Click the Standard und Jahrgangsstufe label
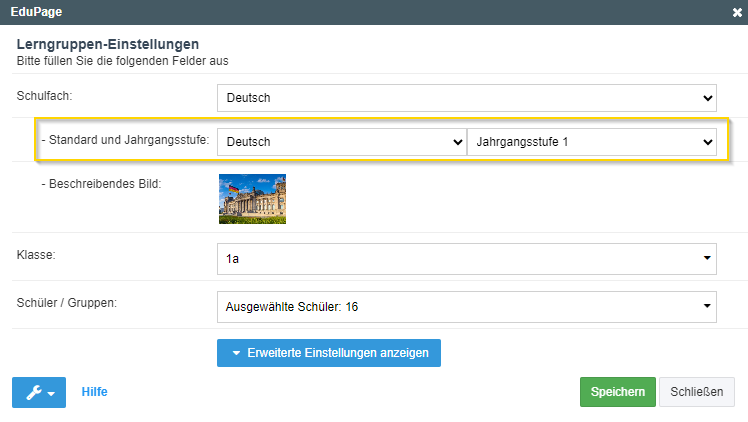 tap(125, 140)
